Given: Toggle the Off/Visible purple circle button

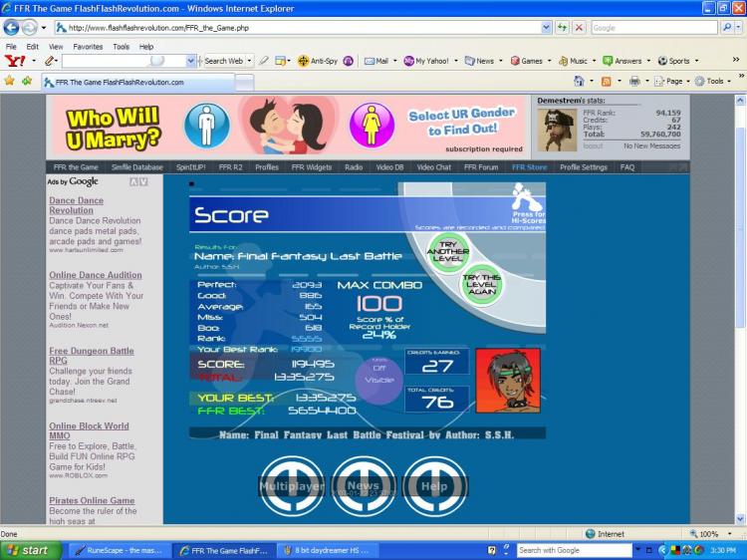Looking at the screenshot, I should 379,380.
